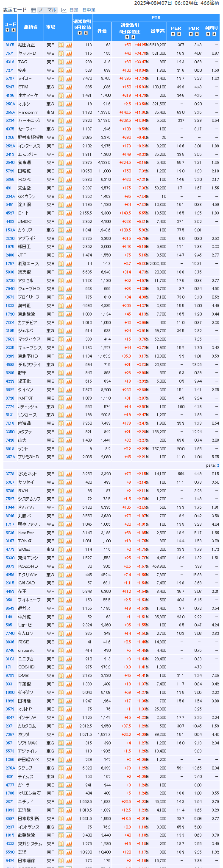Sort コード column descending arrow
Image resolution: width=223 pixels, height=868 pixels.
(x=13, y=30)
